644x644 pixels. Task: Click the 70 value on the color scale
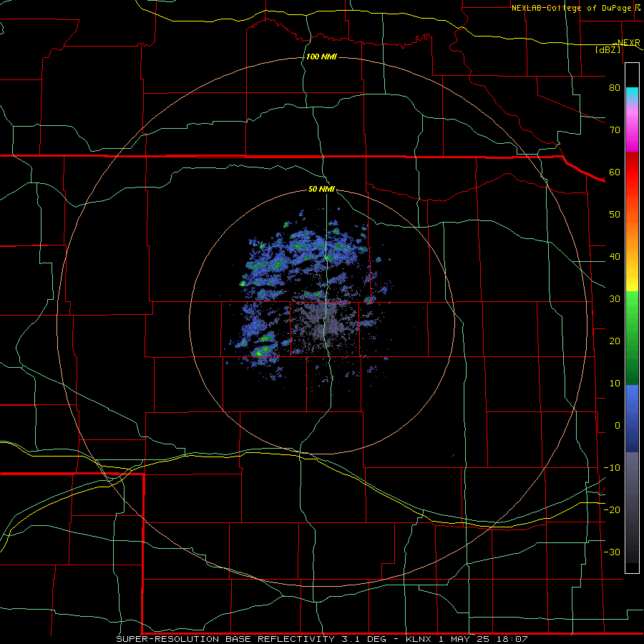tap(615, 130)
